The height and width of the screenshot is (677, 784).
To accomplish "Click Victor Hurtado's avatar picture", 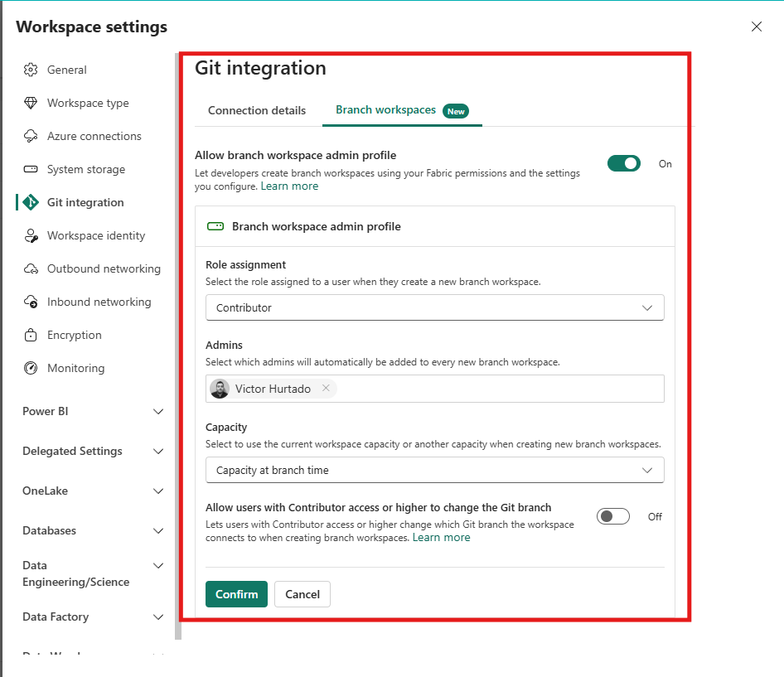I will point(220,389).
